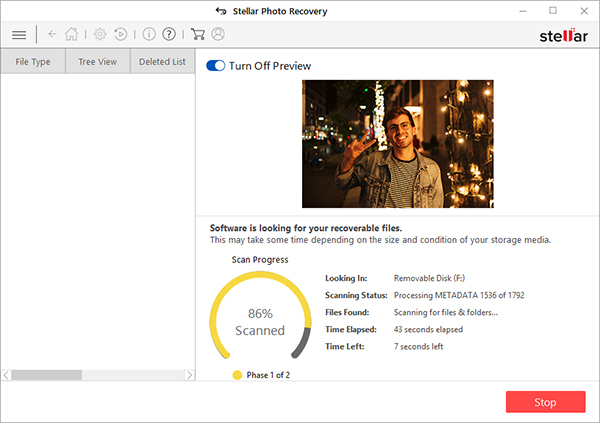Click 'Scanning for files & folders...' text
600x423 pixels.
446,312
